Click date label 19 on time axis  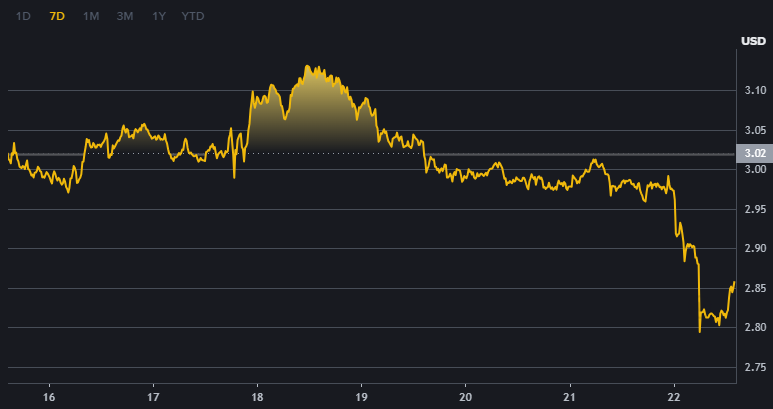tap(361, 394)
